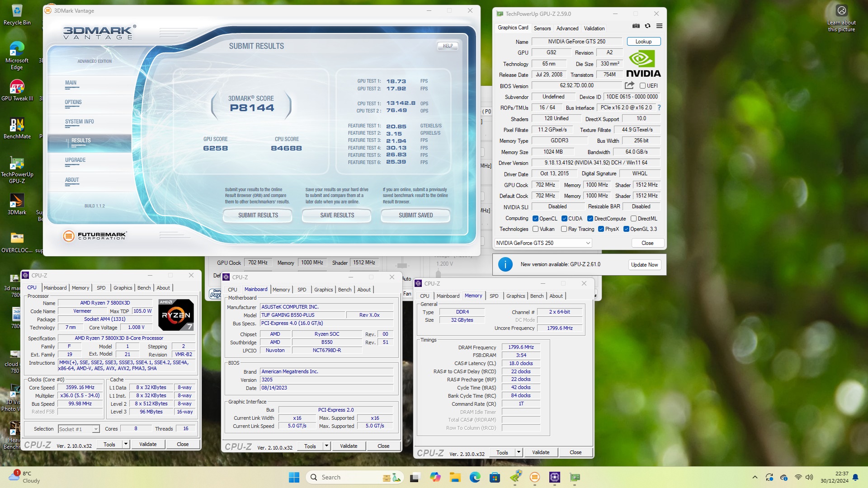Open Task View from the taskbar

pos(414,477)
